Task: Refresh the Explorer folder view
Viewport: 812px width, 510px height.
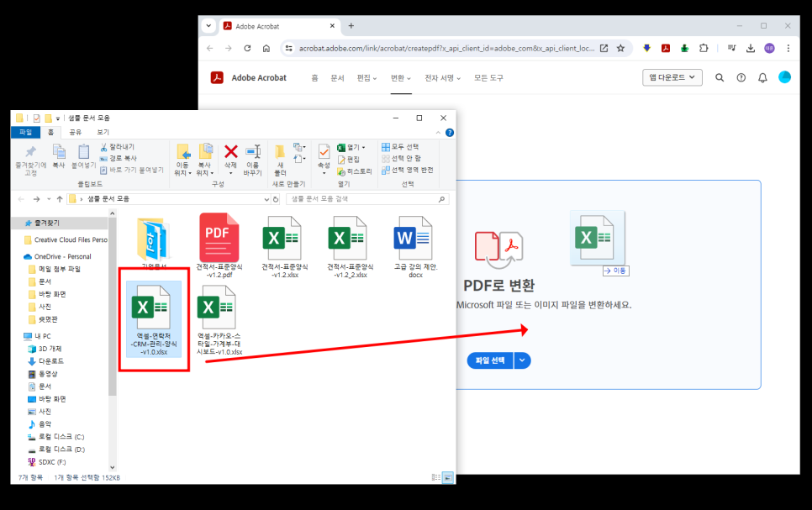Action: [x=276, y=199]
